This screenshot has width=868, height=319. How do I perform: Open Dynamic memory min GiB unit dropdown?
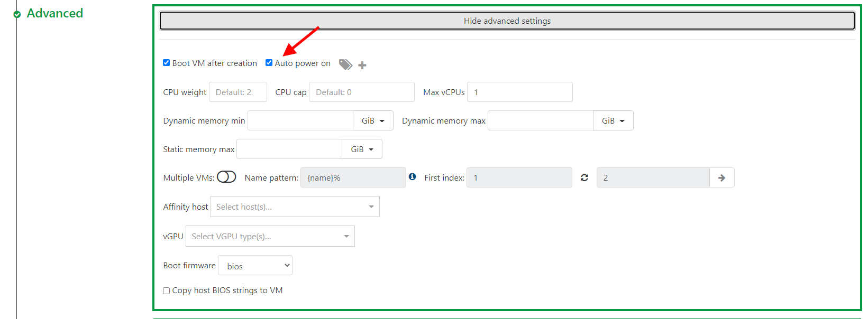point(373,121)
